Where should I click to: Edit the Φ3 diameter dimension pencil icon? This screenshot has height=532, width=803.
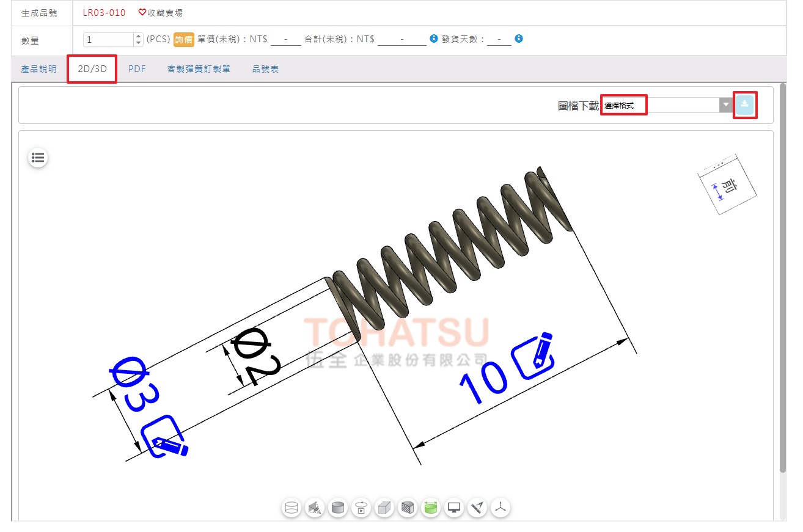pos(164,437)
